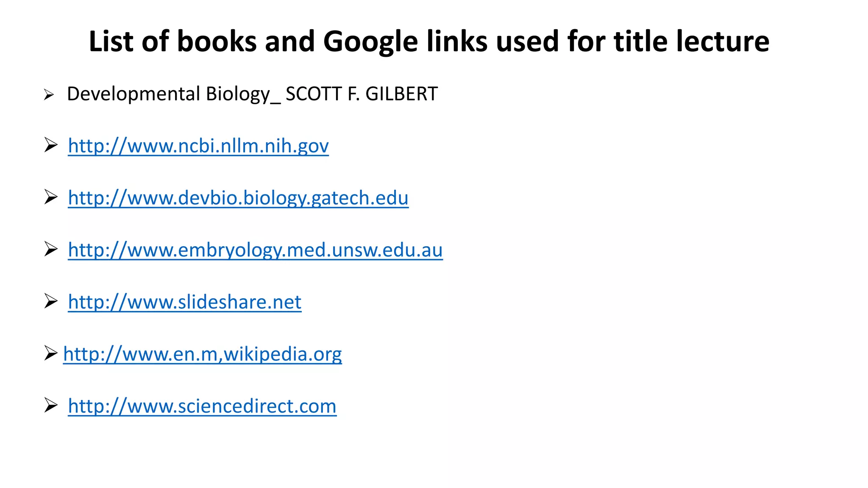Image resolution: width=868 pixels, height=488 pixels.
Task: Go to the sciencedirect.com link
Action: pos(202,406)
